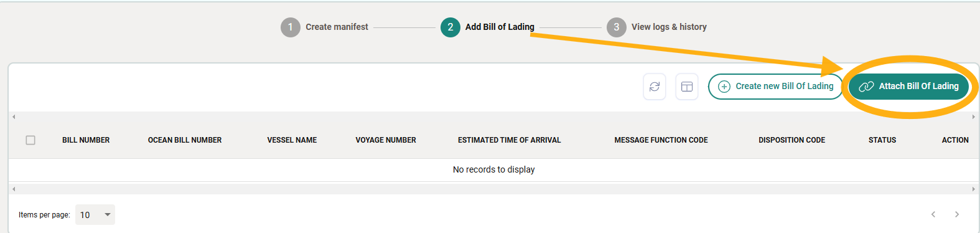Screen dimensions: 980x233
Task: Click the step 3 circle icon
Action: pos(617,27)
